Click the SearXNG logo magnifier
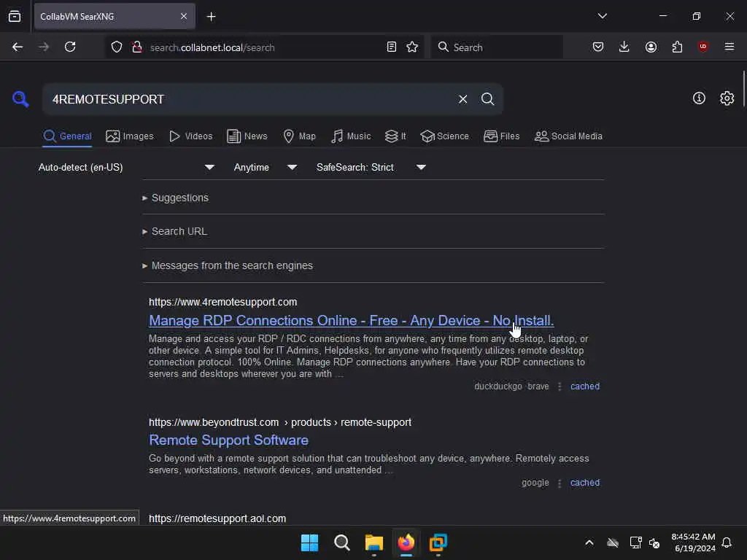The width and height of the screenshot is (747, 560). pyautogui.click(x=20, y=99)
